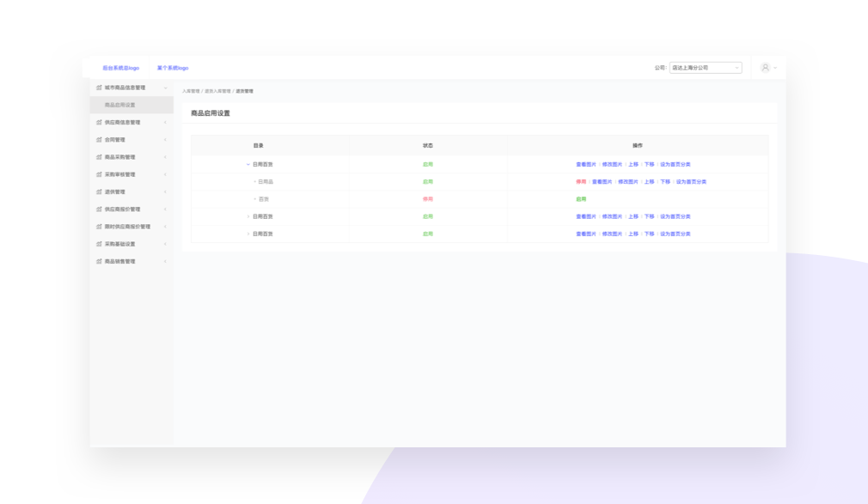Click the icon beside 供应商报价管理
The width and height of the screenshot is (868, 504).
coord(99,209)
